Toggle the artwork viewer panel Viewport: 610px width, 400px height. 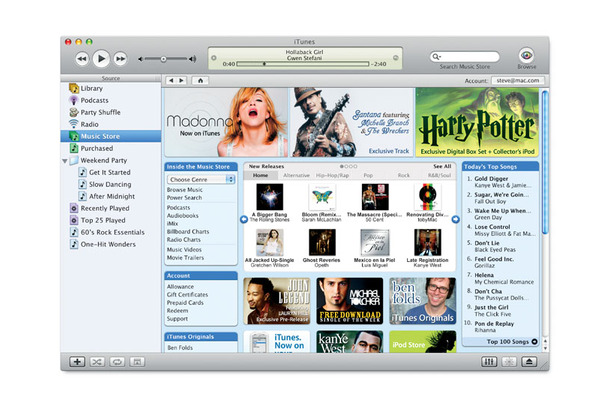138,360
